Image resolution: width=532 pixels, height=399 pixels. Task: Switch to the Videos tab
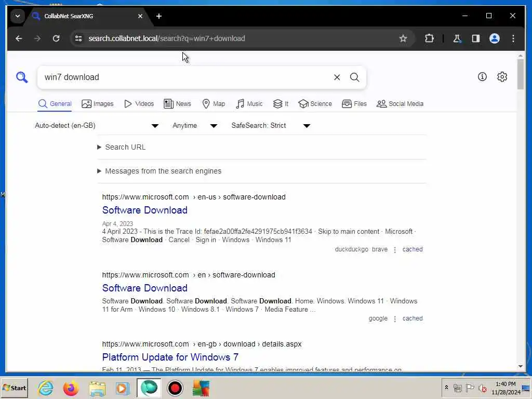point(139,104)
